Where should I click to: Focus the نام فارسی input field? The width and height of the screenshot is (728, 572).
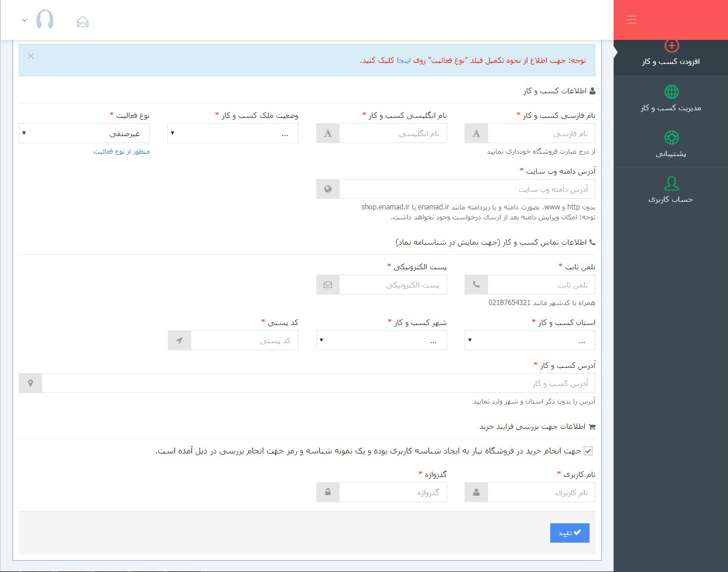tap(541, 134)
